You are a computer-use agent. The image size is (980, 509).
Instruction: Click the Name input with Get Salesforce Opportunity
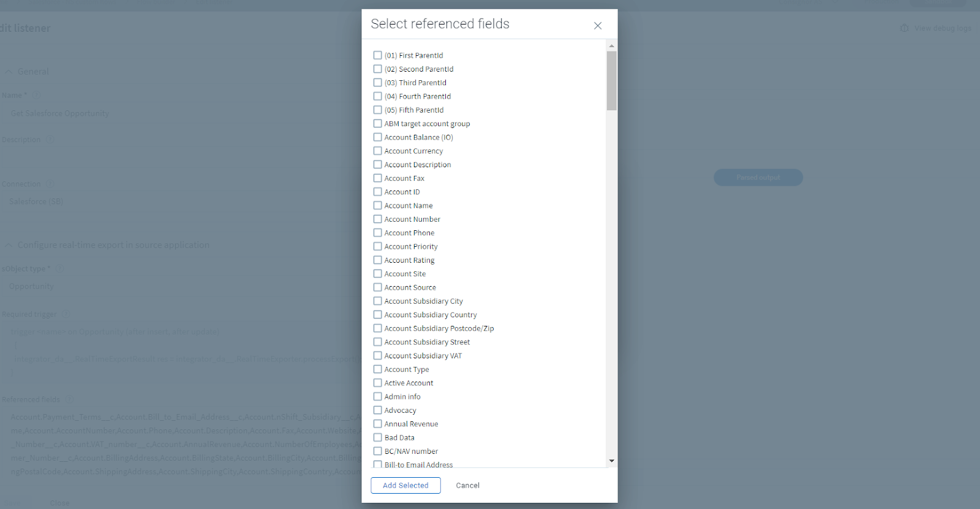point(181,113)
